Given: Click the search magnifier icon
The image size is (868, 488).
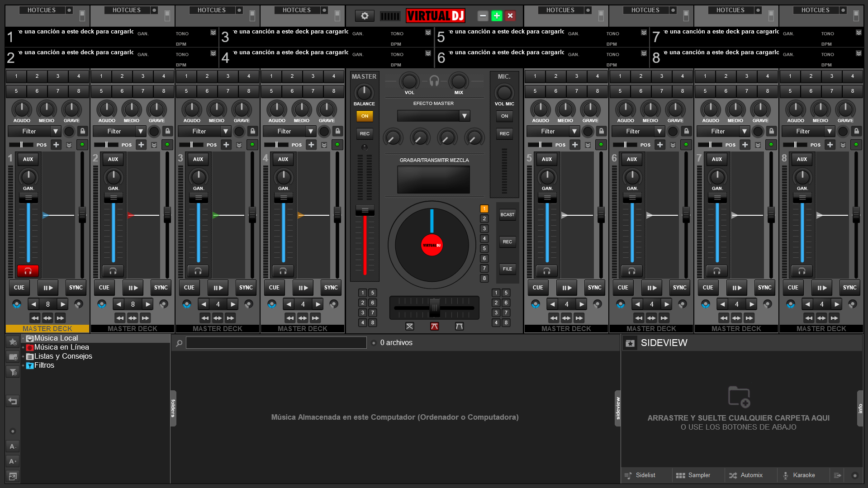Looking at the screenshot, I should pyautogui.click(x=179, y=343).
